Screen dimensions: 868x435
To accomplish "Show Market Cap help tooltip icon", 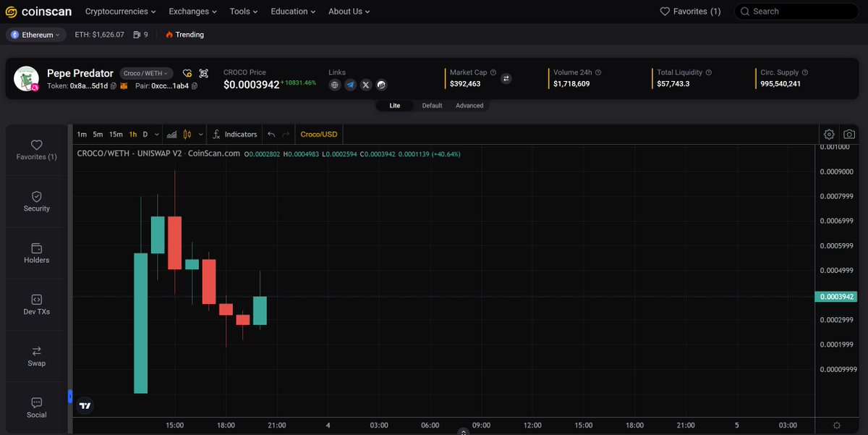I will pyautogui.click(x=493, y=72).
